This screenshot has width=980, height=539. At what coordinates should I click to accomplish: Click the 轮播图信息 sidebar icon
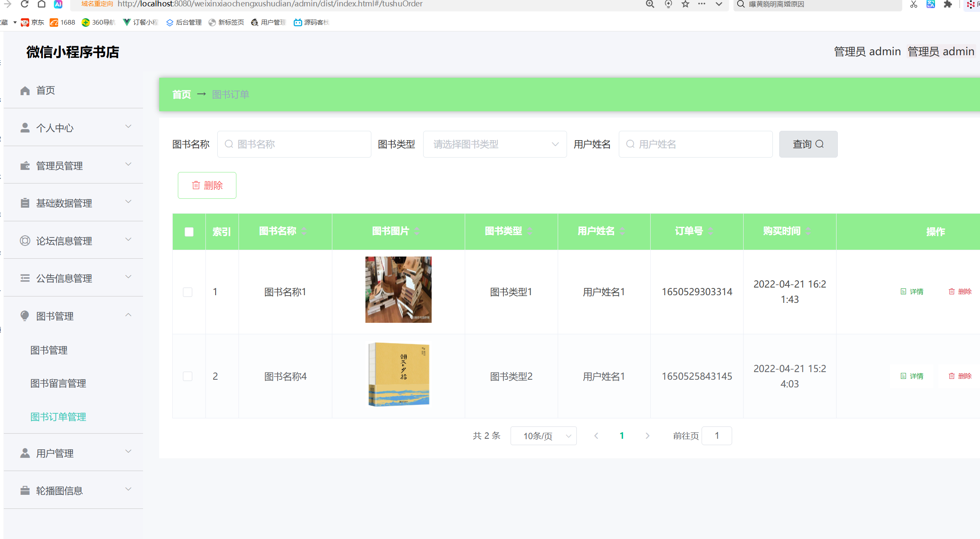[25, 490]
